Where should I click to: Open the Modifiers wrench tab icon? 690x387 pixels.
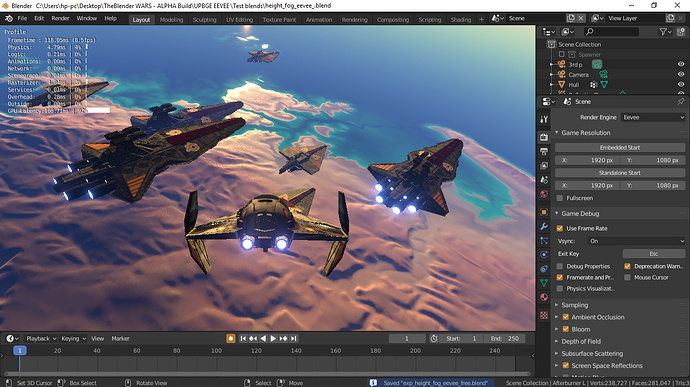544,226
